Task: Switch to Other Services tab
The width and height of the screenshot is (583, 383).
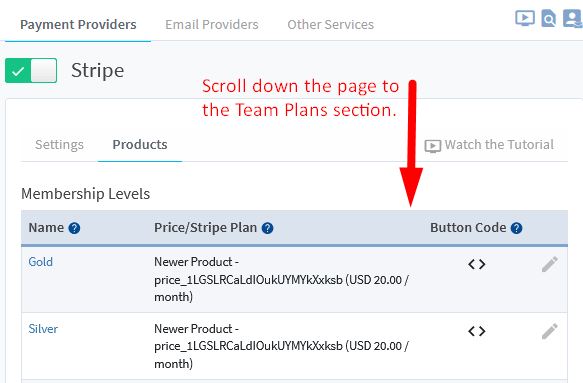Action: (331, 25)
